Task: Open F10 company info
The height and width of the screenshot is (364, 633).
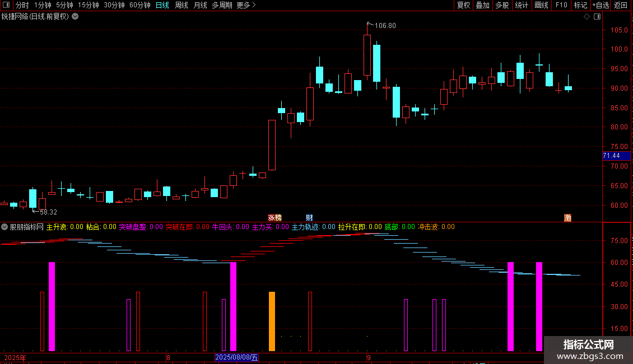Action: [561, 5]
